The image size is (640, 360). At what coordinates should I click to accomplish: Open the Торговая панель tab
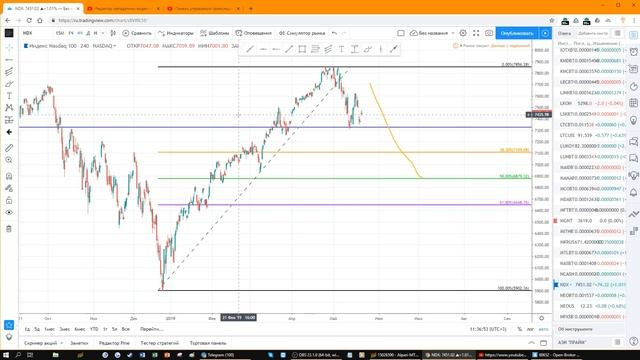208,343
